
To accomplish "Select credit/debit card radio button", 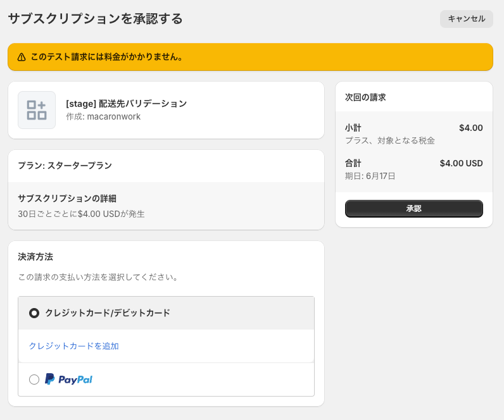I will pos(34,313).
